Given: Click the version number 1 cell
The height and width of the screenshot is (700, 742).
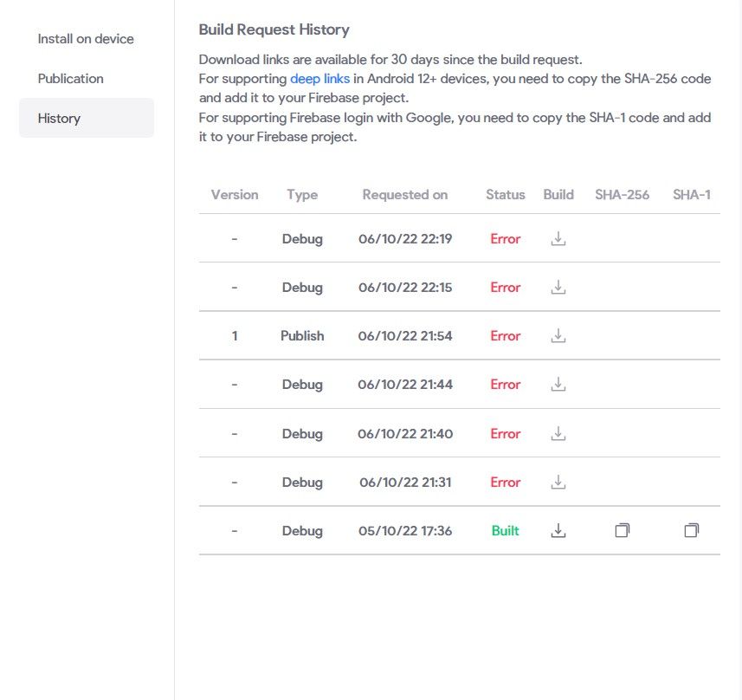Looking at the screenshot, I should [235, 336].
